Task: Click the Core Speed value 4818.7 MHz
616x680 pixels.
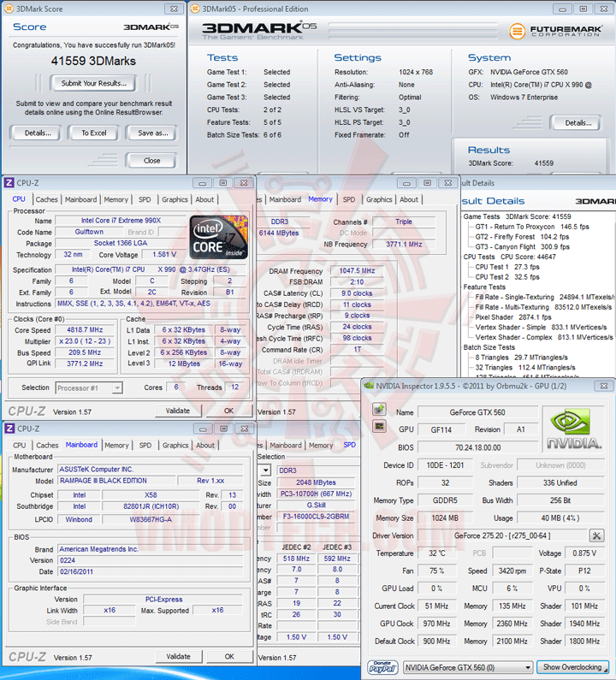Action: click(85, 329)
